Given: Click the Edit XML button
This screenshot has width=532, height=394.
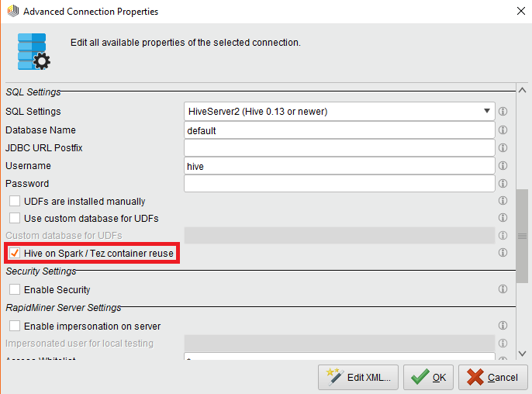Looking at the screenshot, I should tap(358, 378).
